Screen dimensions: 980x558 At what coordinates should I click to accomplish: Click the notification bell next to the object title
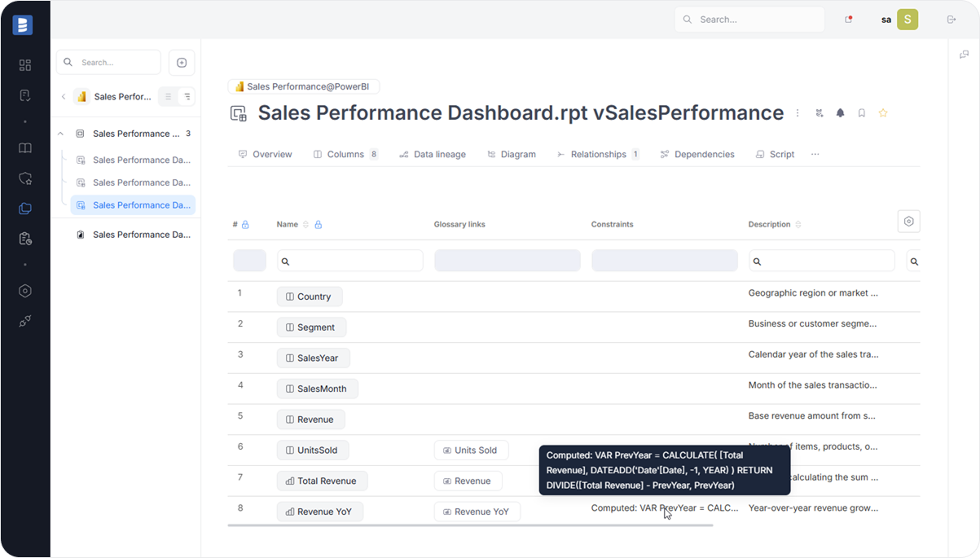840,112
